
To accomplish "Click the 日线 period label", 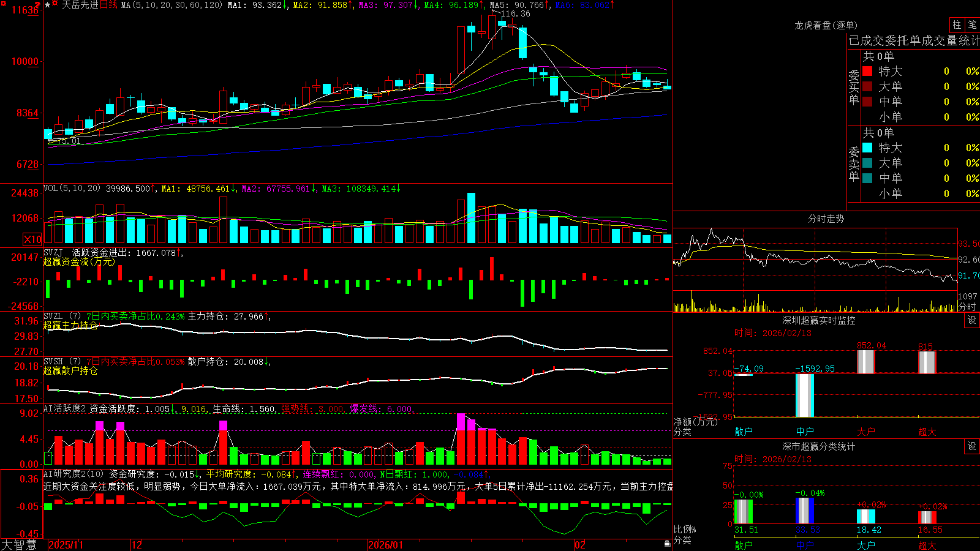I will click(x=108, y=5).
